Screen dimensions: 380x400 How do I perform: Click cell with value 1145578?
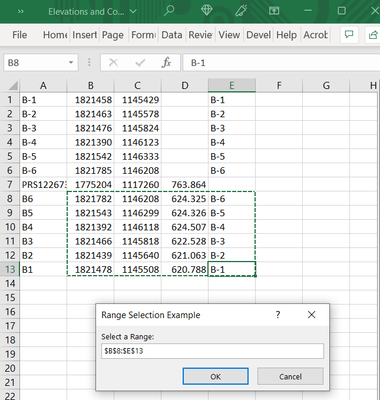tap(138, 114)
